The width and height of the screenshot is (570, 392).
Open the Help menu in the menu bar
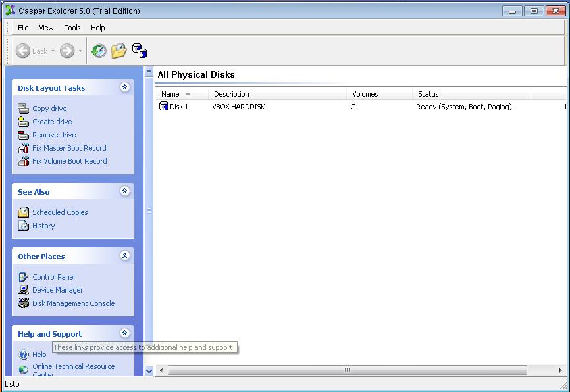pos(98,28)
